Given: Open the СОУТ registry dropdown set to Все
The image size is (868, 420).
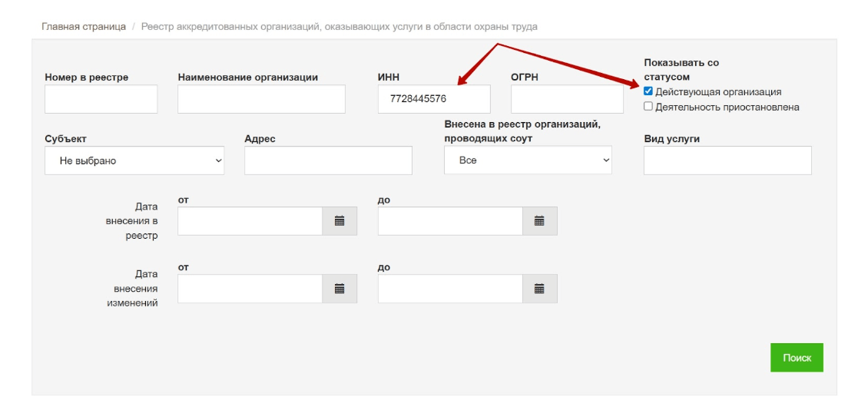Looking at the screenshot, I should [x=528, y=160].
